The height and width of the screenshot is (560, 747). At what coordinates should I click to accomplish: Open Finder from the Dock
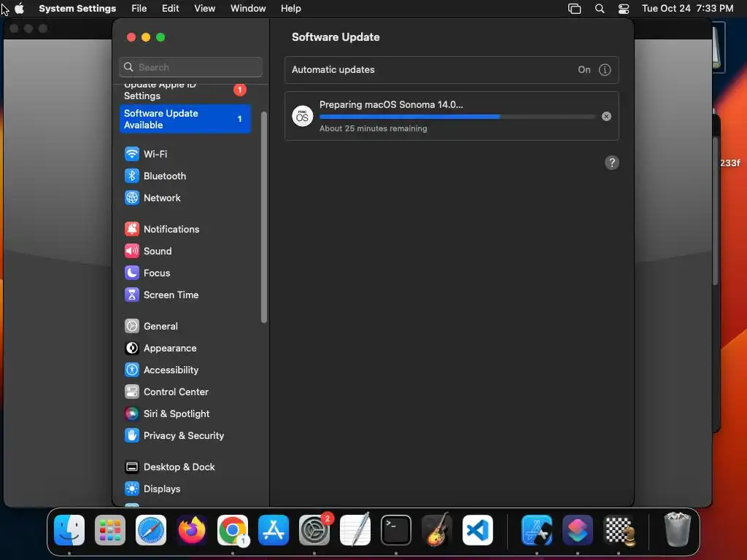[x=69, y=530]
